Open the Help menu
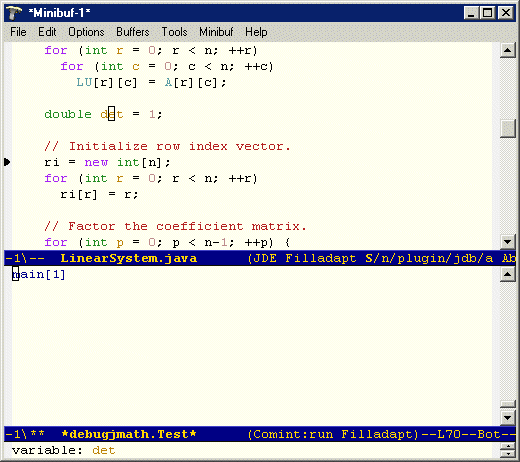520x462 pixels. click(256, 32)
